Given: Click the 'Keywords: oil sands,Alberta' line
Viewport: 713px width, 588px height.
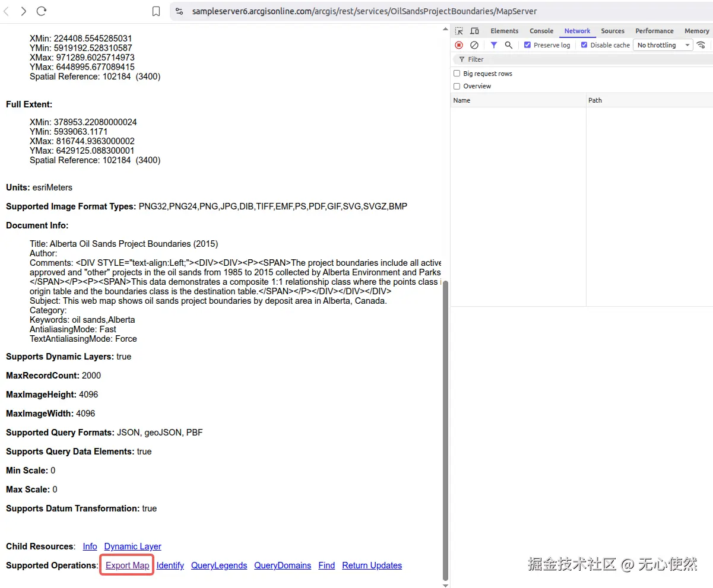Looking at the screenshot, I should coord(83,320).
